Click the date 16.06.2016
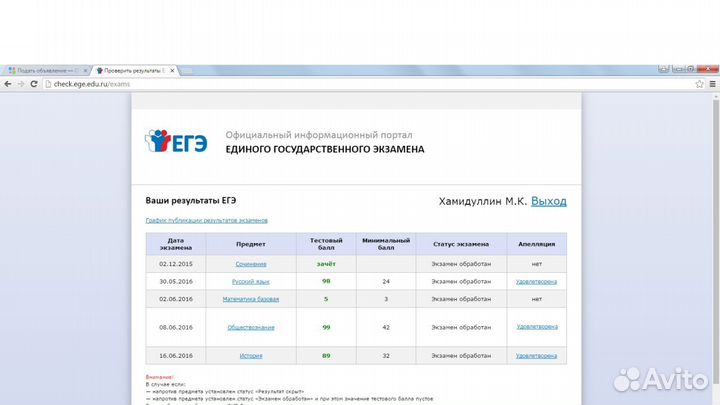The width and height of the screenshot is (720, 405). [176, 356]
